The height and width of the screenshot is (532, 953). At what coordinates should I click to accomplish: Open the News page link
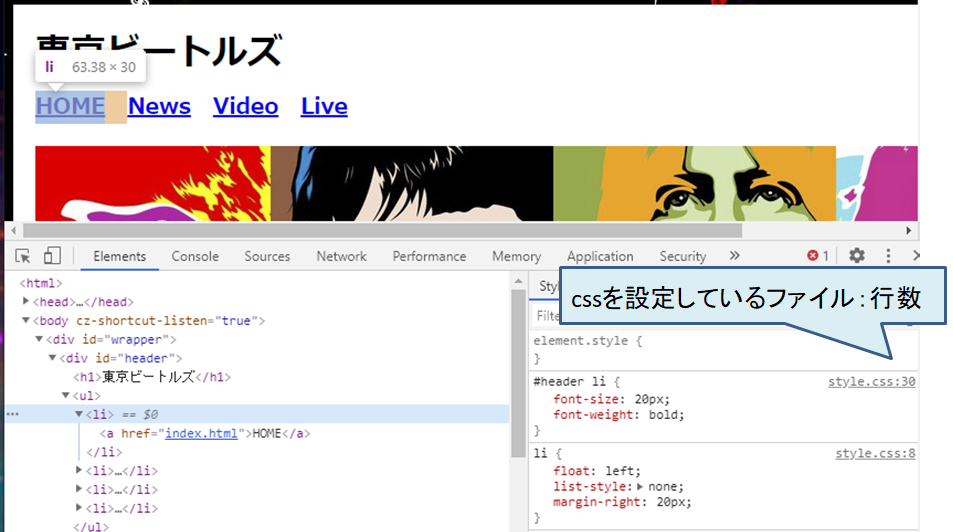coord(159,106)
